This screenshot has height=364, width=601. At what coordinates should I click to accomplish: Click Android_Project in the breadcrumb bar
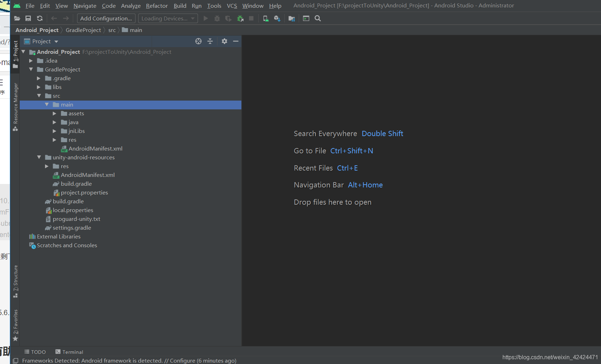[x=37, y=30]
